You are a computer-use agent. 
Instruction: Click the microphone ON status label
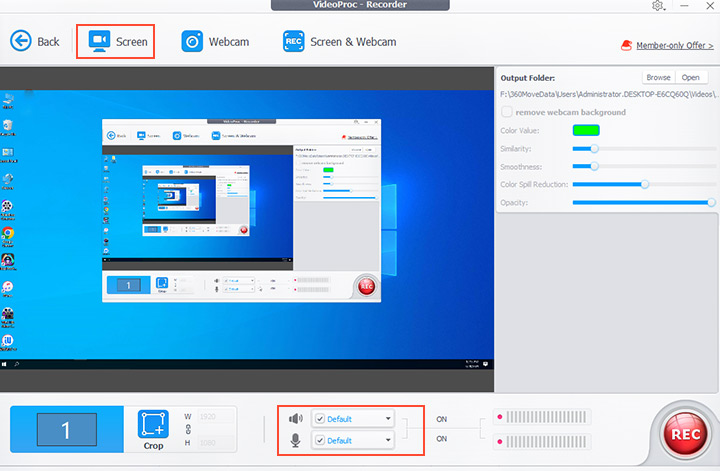[x=441, y=439]
